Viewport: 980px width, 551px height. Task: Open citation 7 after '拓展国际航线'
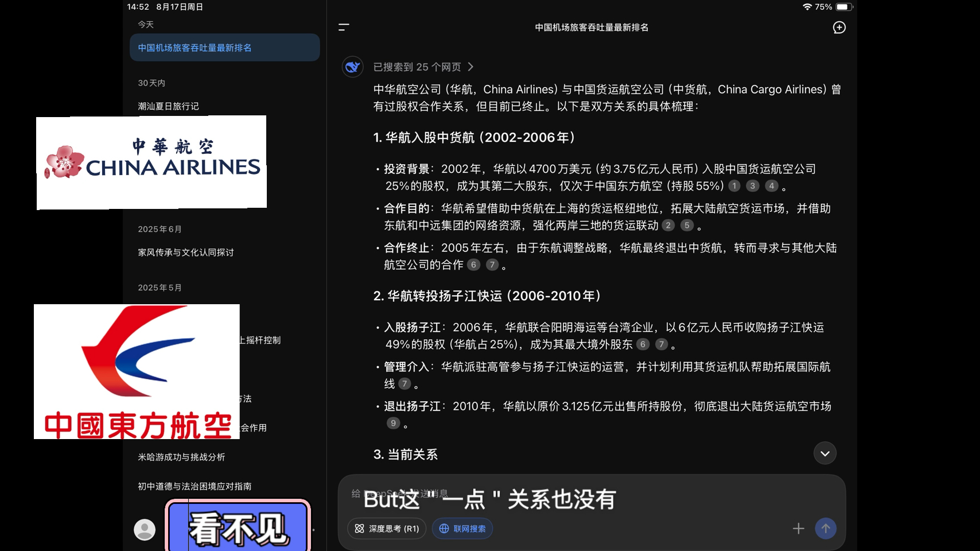point(405,384)
